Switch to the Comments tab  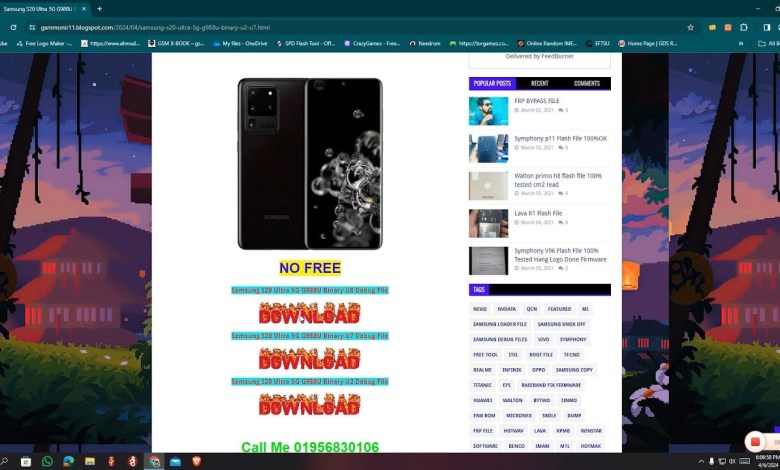(586, 83)
